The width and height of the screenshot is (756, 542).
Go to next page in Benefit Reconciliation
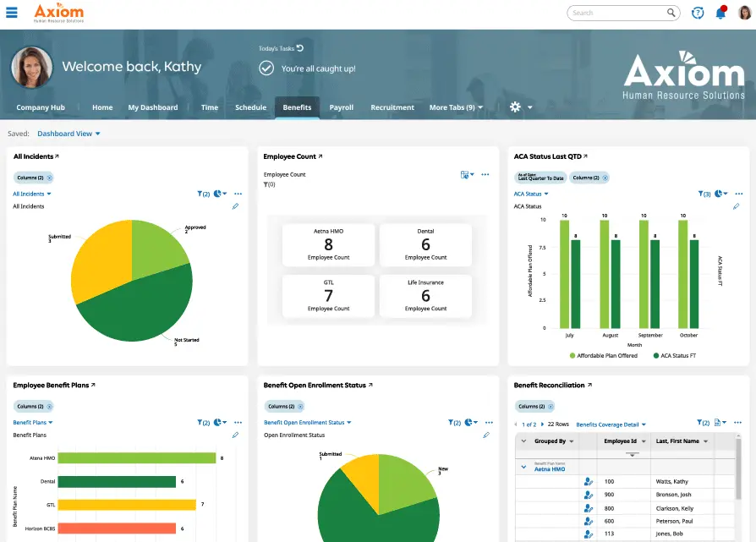[542, 424]
